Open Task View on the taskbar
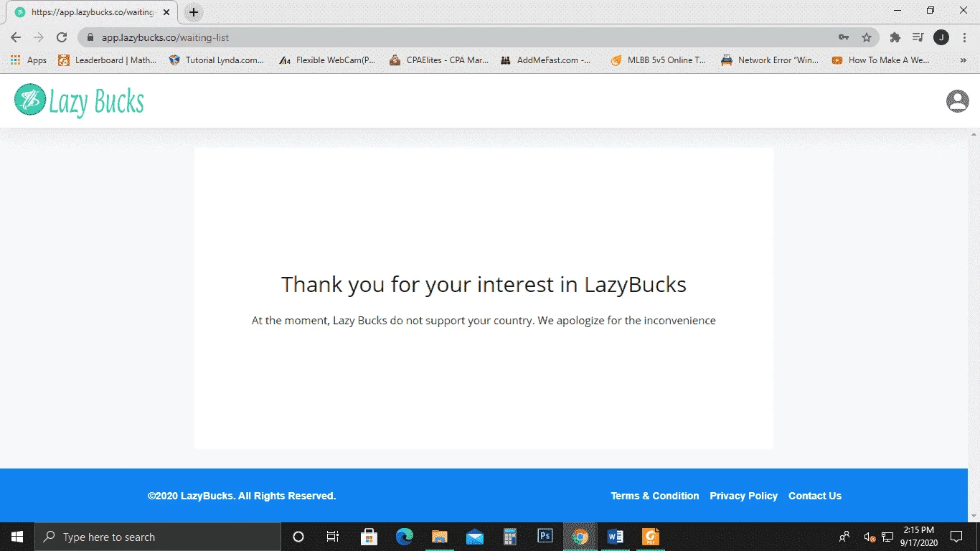 click(x=333, y=537)
